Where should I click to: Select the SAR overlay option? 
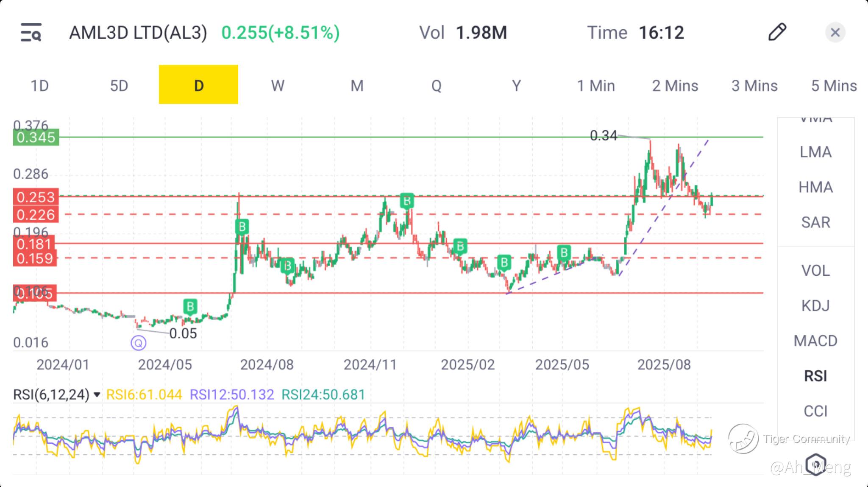coord(815,222)
